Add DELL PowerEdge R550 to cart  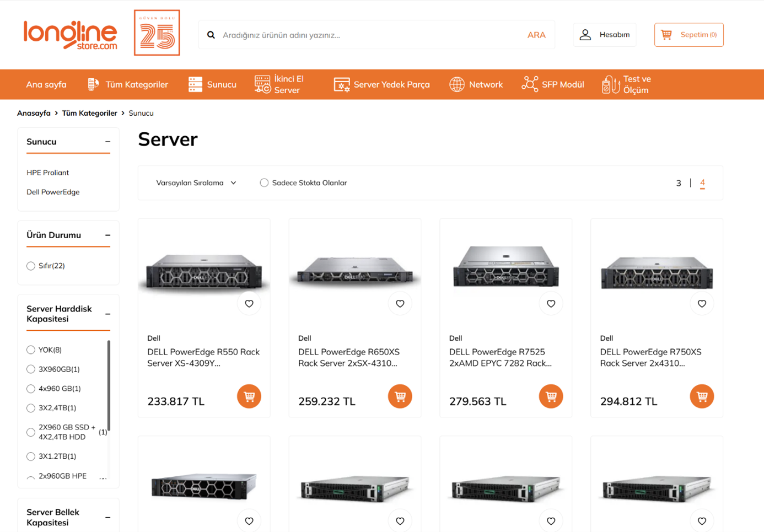(249, 396)
